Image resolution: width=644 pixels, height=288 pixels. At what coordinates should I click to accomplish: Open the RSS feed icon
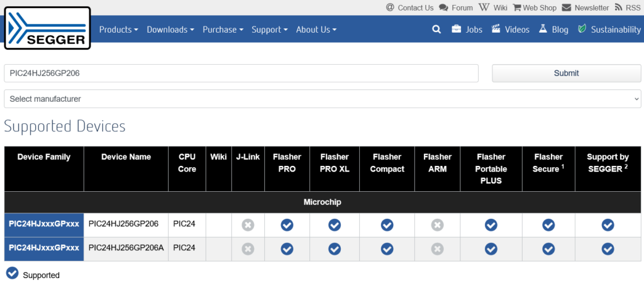627,8
